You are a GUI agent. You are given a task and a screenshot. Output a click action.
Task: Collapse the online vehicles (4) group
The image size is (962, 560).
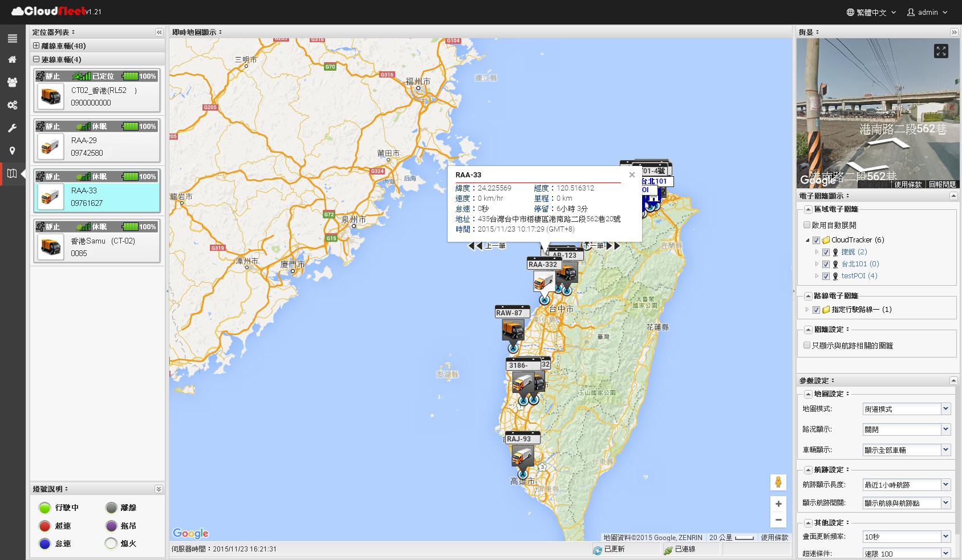coord(36,59)
